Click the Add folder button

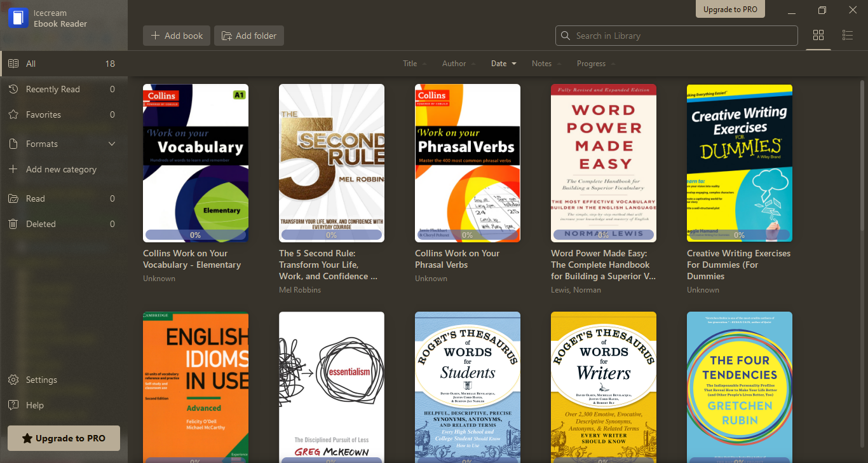pos(249,36)
